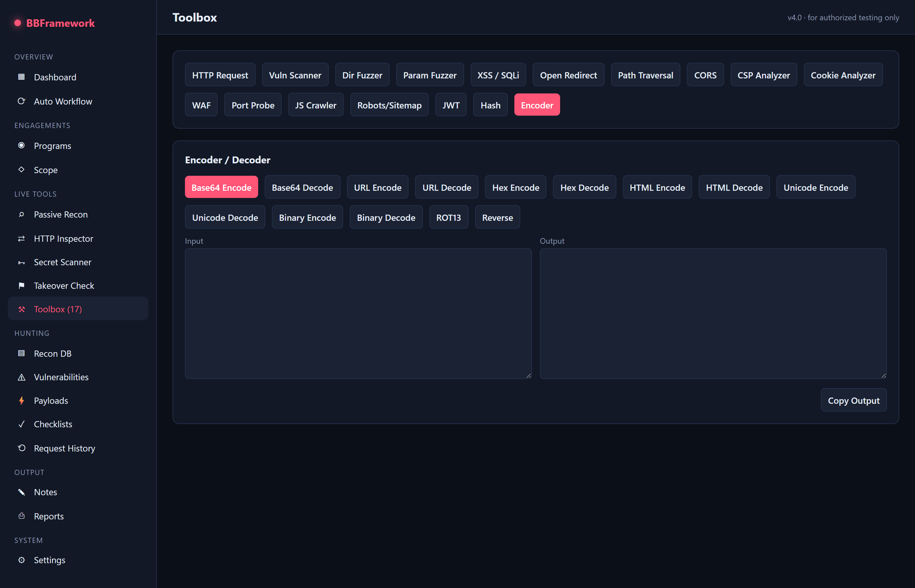Pick Hex Decode operation
This screenshot has width=915, height=588.
(x=584, y=187)
